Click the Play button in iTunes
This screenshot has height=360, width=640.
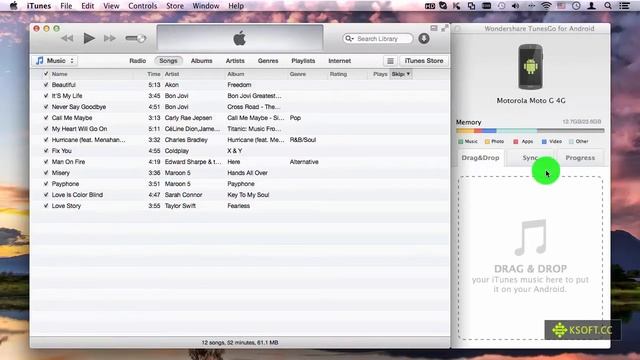tap(89, 38)
